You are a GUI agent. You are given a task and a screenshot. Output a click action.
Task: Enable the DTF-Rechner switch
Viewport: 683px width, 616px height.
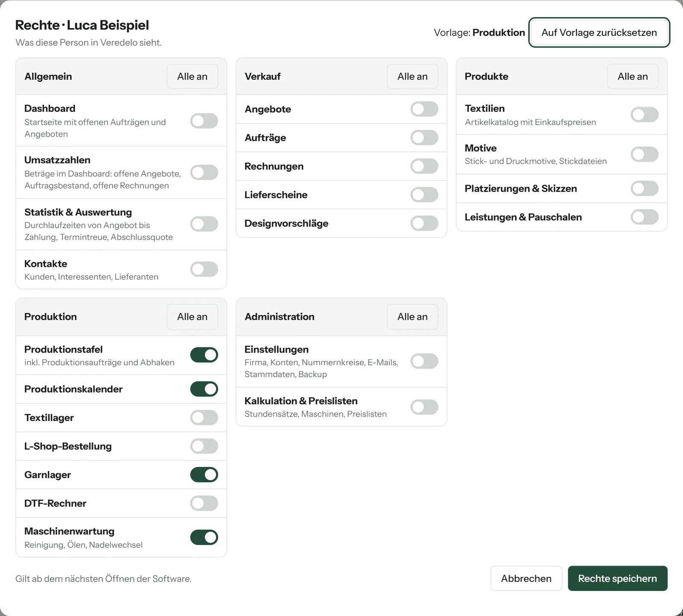click(204, 503)
